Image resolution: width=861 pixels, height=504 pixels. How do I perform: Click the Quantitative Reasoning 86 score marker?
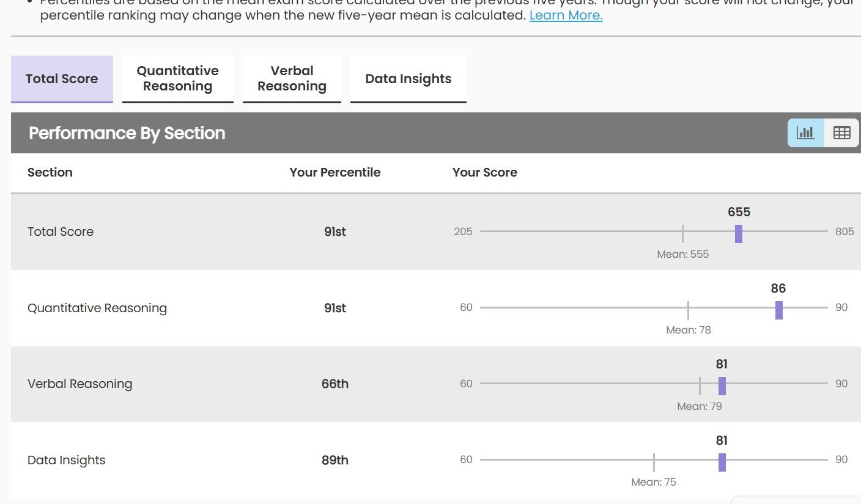[x=778, y=310]
